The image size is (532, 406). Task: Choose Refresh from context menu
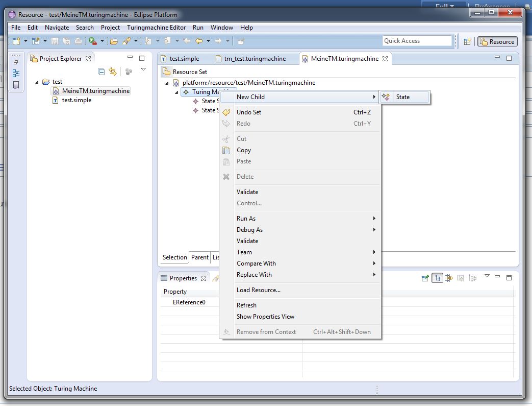click(300, 305)
